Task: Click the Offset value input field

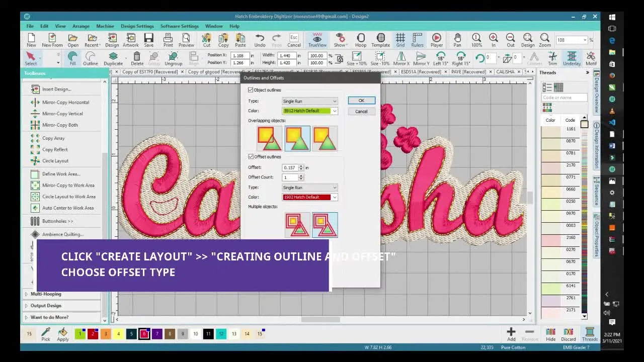Action: pyautogui.click(x=291, y=167)
